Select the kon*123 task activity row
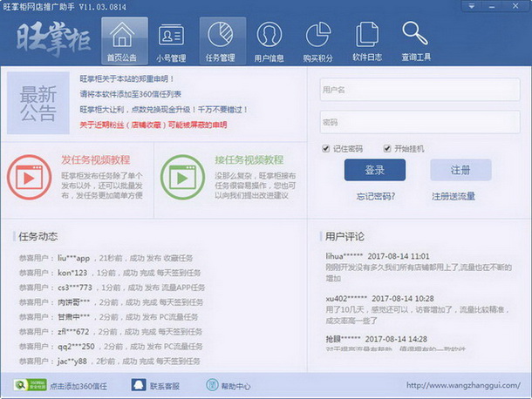Viewport: 532px width, 399px height. (110, 273)
